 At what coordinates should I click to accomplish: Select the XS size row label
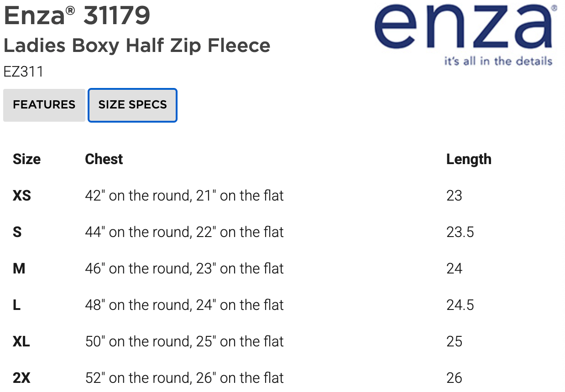(22, 196)
